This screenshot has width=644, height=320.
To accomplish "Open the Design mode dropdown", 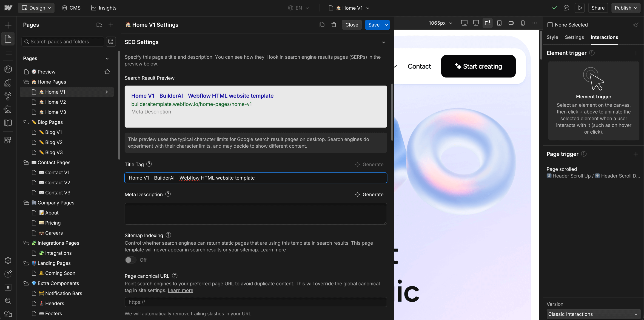I will point(36,8).
